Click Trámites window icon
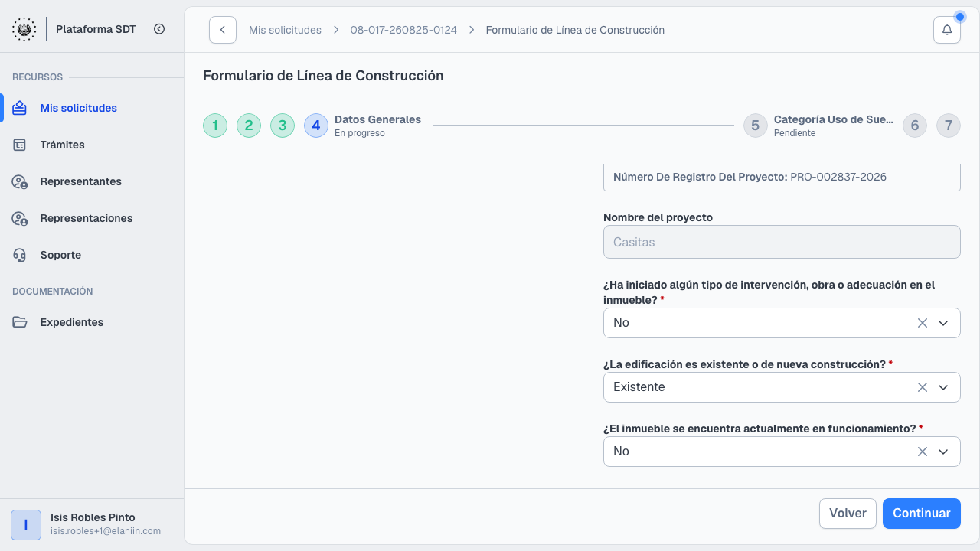 (x=20, y=145)
